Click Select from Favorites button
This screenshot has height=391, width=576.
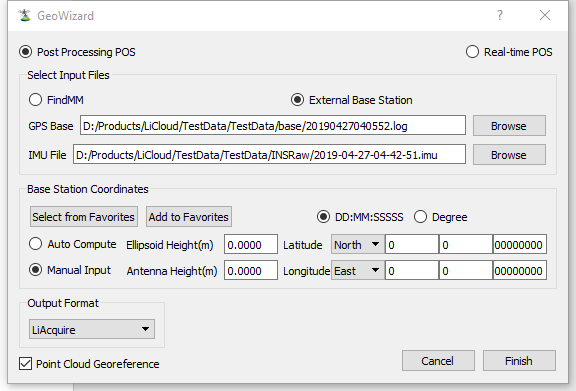point(84,217)
